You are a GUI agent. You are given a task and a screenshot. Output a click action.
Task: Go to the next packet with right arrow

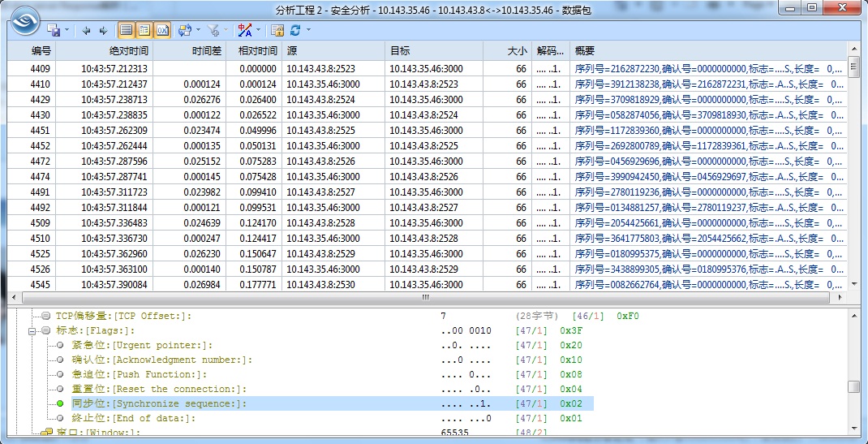[x=103, y=30]
